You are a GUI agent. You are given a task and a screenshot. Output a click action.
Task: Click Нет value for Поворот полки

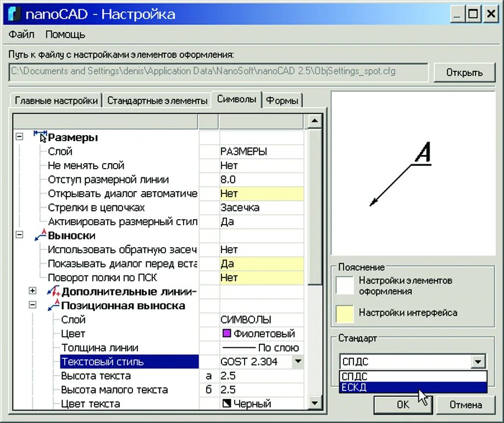point(261,277)
